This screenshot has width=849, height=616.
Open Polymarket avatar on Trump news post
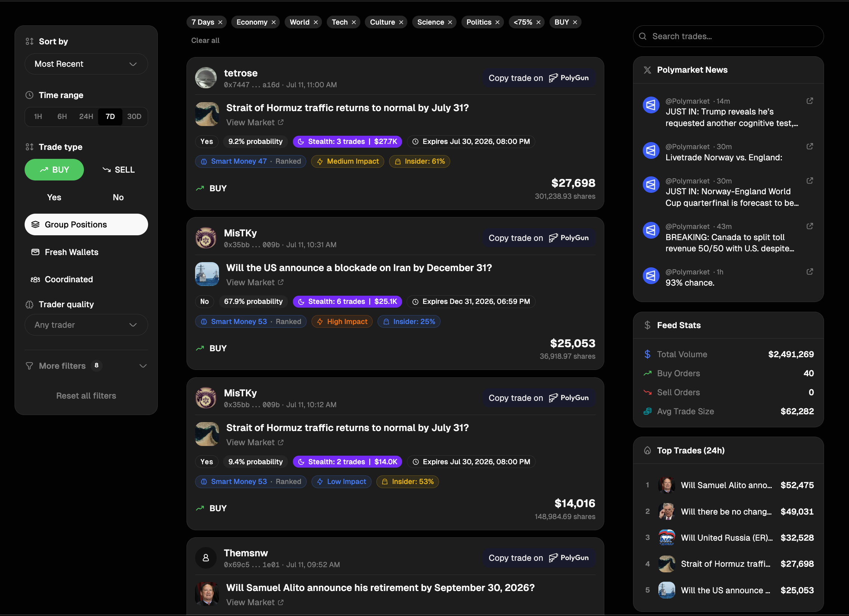click(651, 105)
